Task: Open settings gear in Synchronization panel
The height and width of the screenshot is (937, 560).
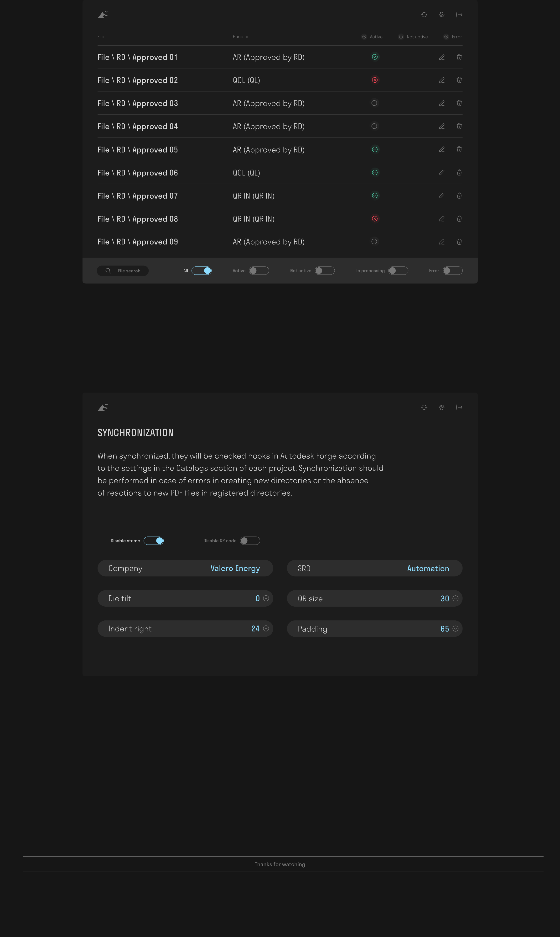Action: (441, 407)
